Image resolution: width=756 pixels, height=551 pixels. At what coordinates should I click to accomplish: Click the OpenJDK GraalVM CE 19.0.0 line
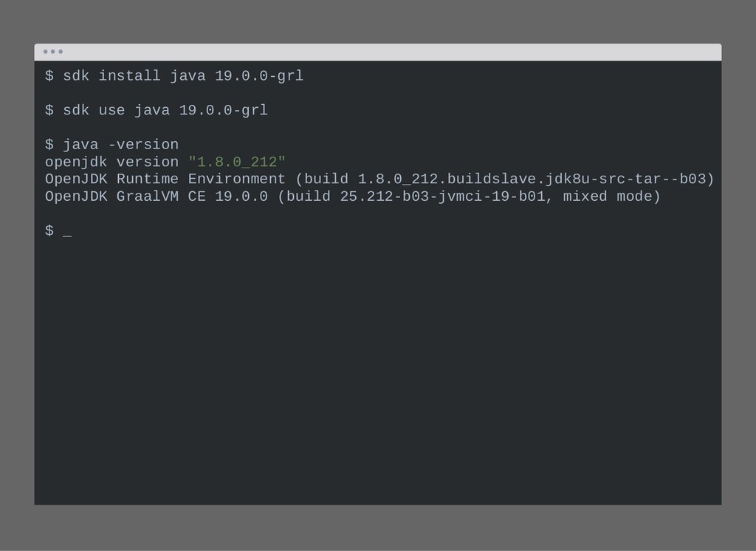tap(352, 196)
